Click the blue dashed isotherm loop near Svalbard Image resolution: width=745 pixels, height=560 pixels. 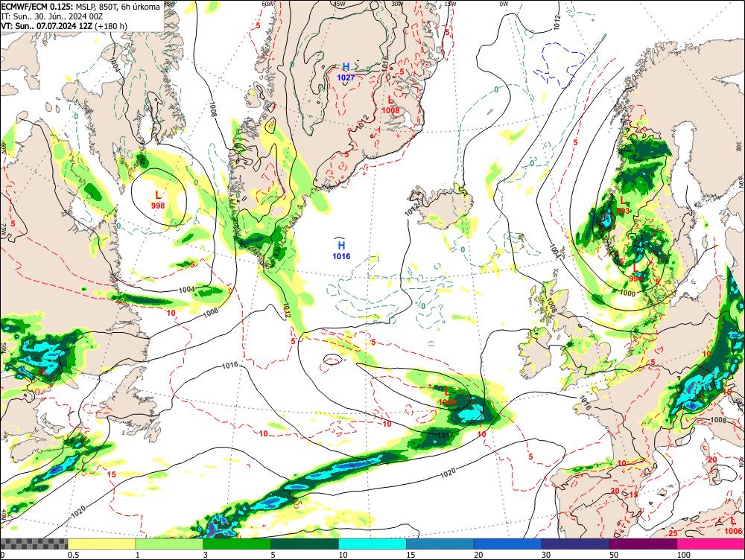click(559, 65)
